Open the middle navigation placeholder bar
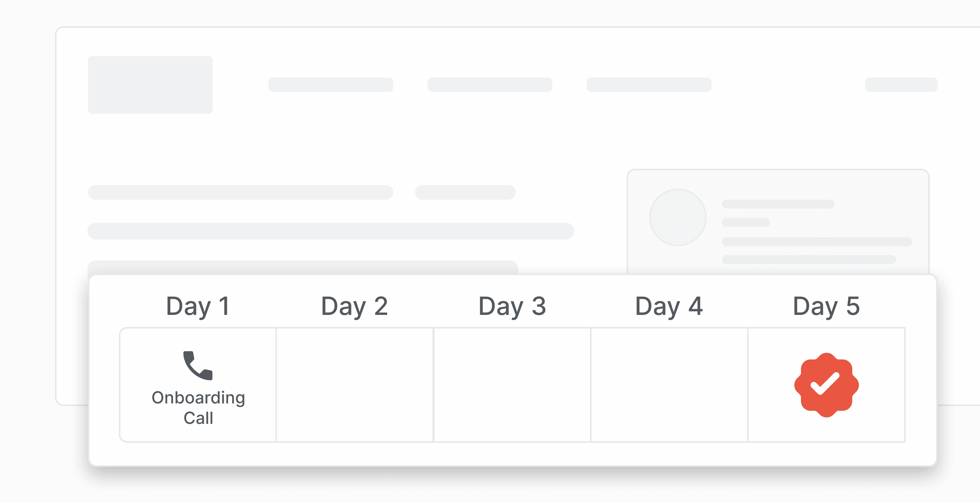 490,85
